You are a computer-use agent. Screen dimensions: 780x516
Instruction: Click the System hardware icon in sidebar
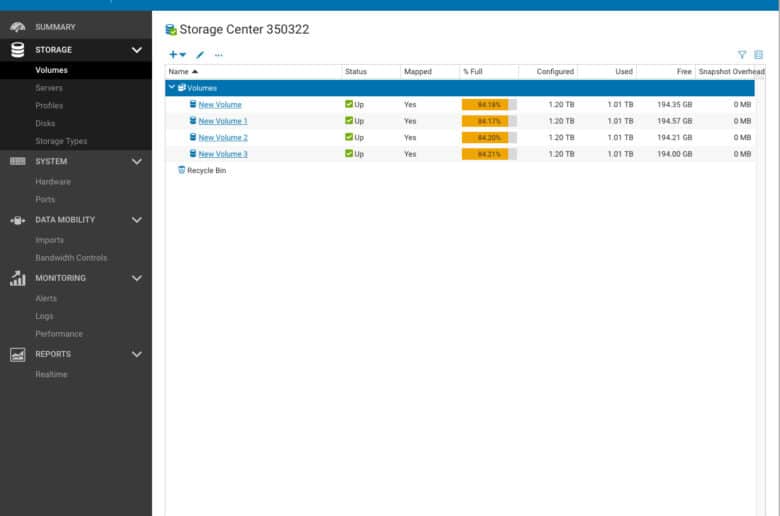(17, 161)
